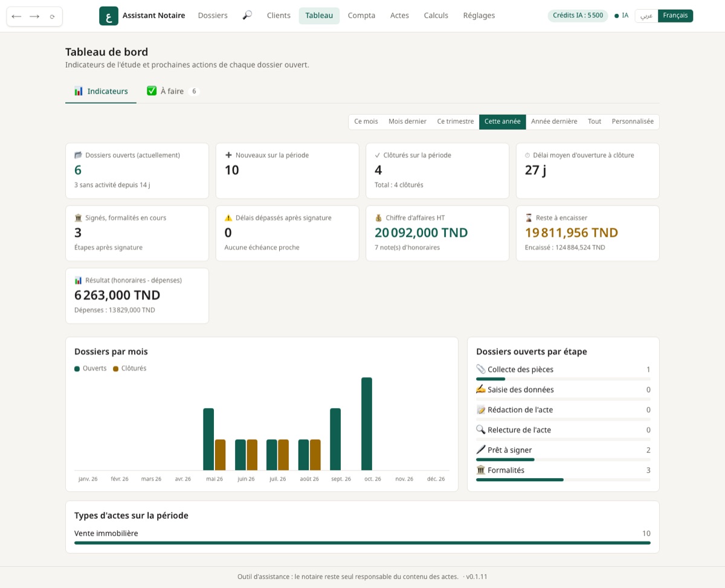
Task: Click the warning icon on Délais dépassés card
Action: click(x=228, y=218)
